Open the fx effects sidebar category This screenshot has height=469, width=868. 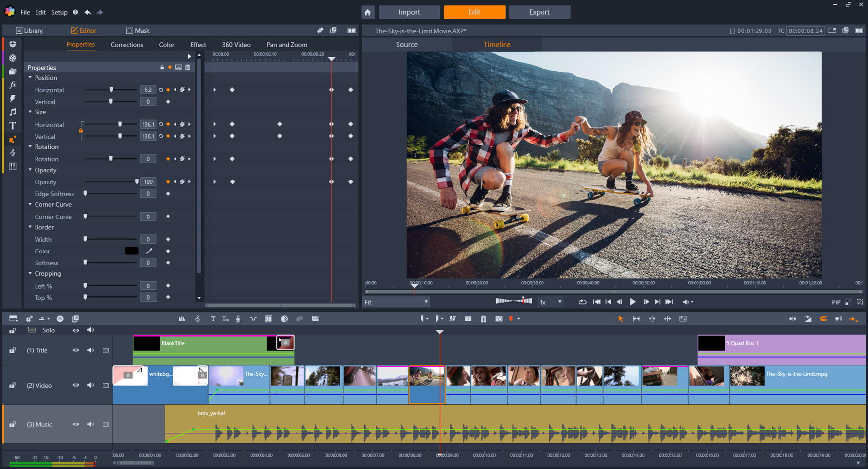click(13, 85)
